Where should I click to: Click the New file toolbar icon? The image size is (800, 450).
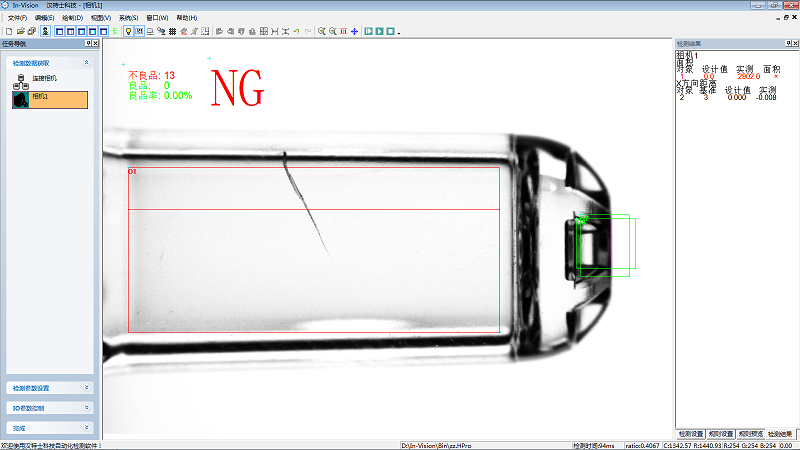click(x=8, y=31)
